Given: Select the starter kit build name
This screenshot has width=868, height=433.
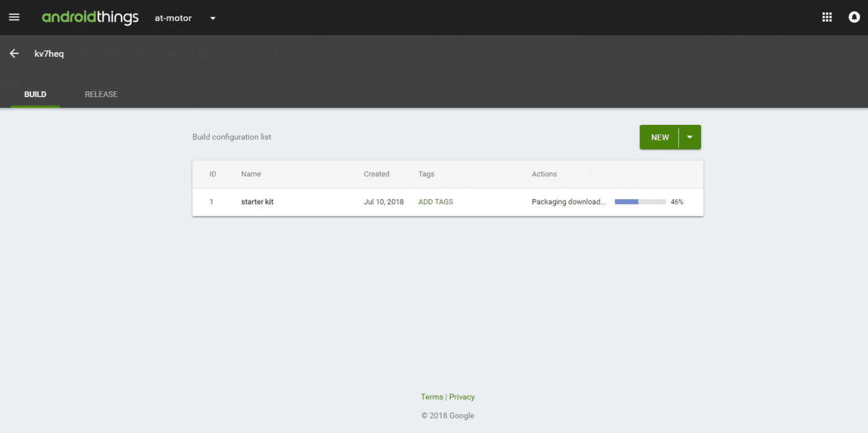Looking at the screenshot, I should (257, 202).
